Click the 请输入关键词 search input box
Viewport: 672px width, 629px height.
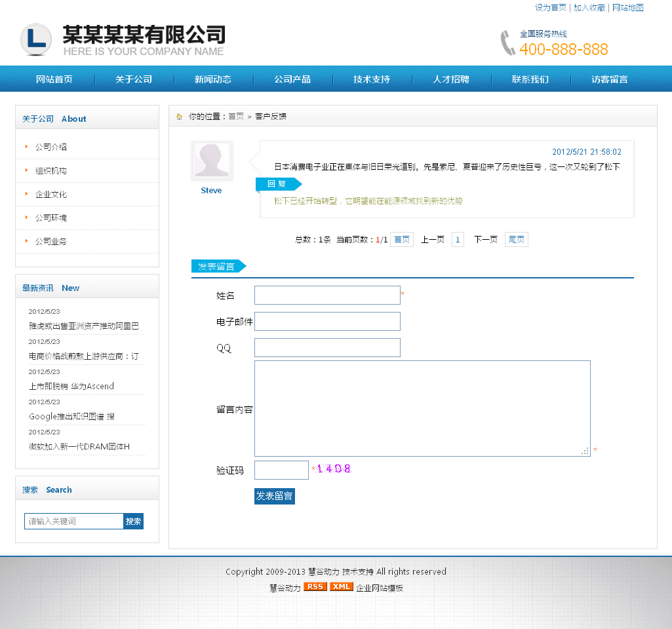pyautogui.click(x=73, y=521)
